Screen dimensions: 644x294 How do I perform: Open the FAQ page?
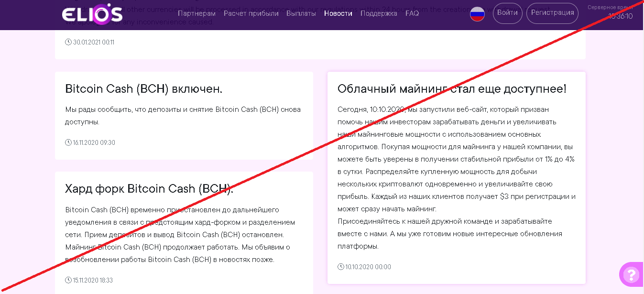click(412, 13)
